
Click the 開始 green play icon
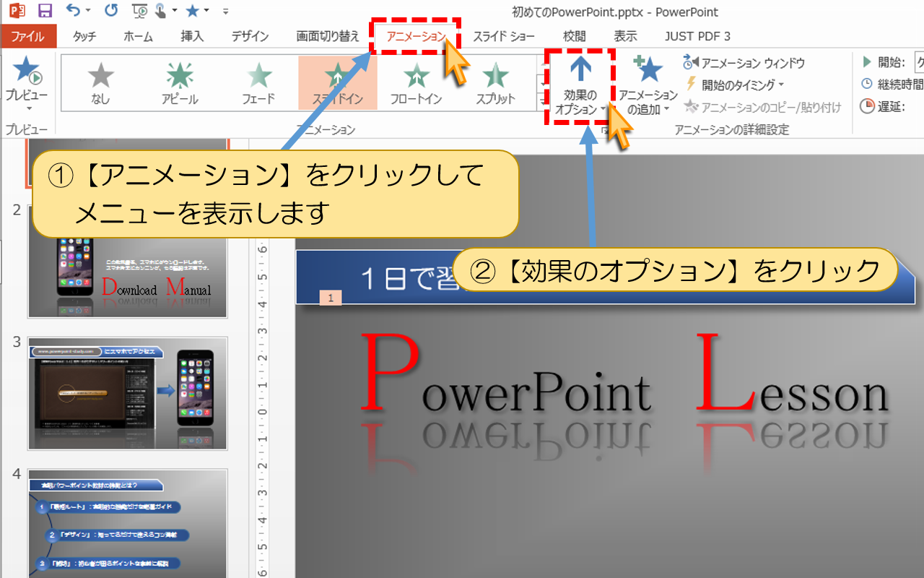pyautogui.click(x=866, y=63)
